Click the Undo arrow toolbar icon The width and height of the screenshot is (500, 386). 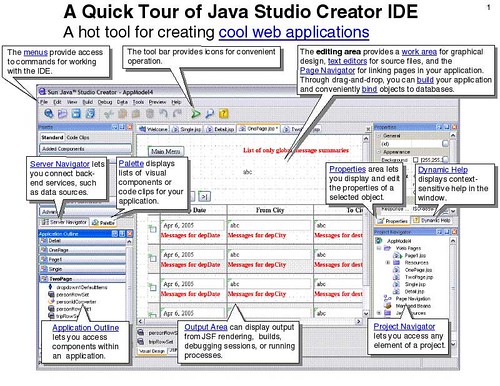(163, 114)
